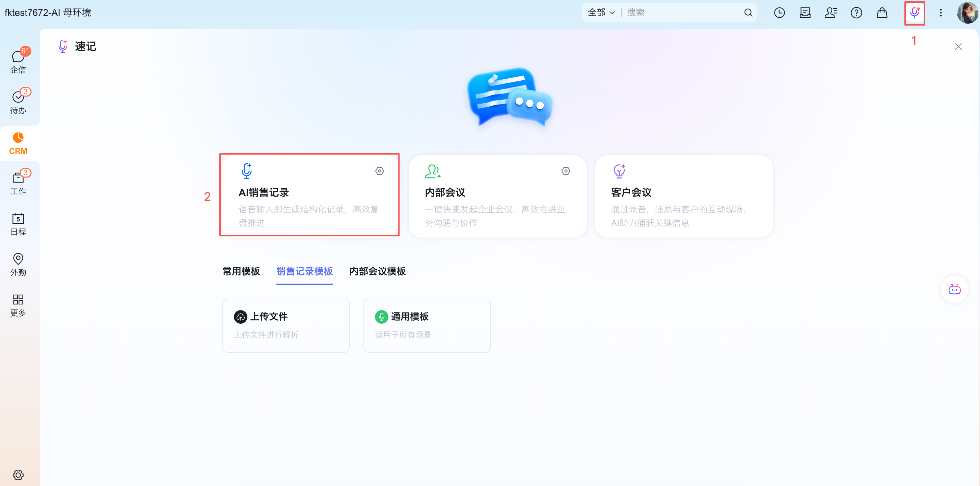Open the shopping bag app store icon
The height and width of the screenshot is (486, 980).
(x=882, y=13)
